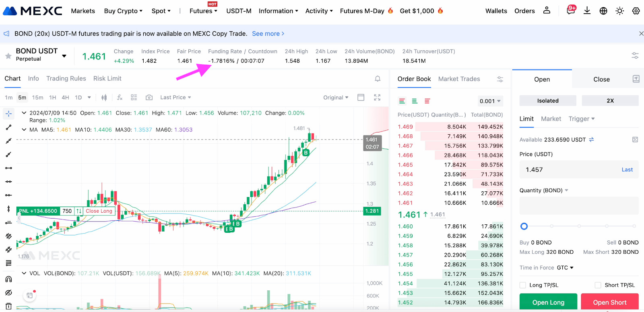
Task: Switch light/dark theme with sun icon
Action: (620, 11)
